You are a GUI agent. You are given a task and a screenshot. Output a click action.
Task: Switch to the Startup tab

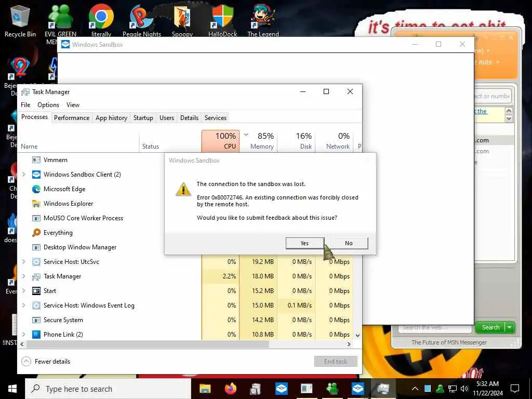pos(143,118)
